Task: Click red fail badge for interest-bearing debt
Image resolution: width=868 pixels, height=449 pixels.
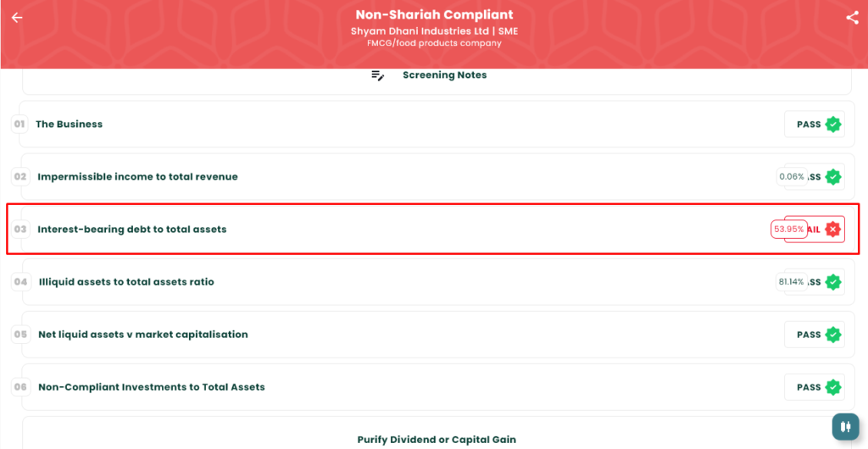Action: tap(833, 229)
